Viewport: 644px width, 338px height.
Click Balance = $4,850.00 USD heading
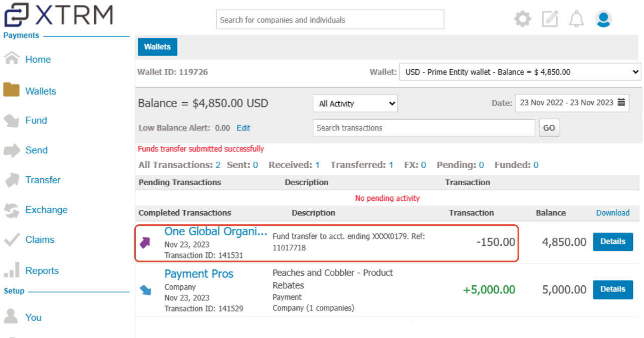203,104
